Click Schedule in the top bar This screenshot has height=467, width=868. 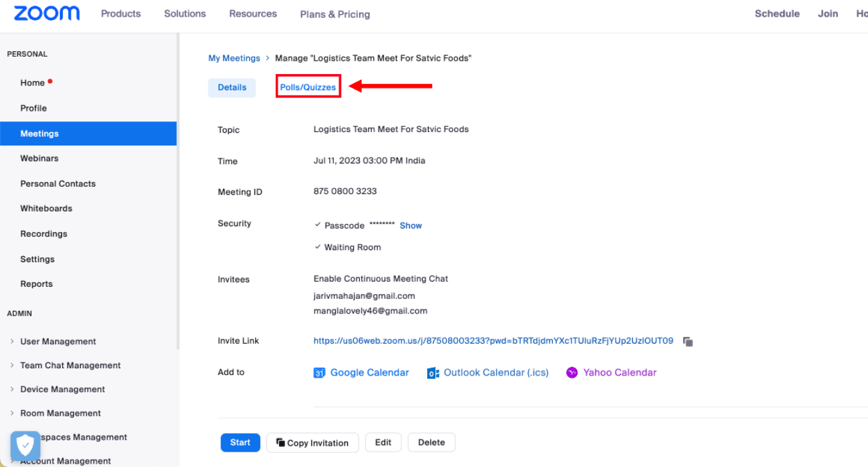click(x=777, y=13)
